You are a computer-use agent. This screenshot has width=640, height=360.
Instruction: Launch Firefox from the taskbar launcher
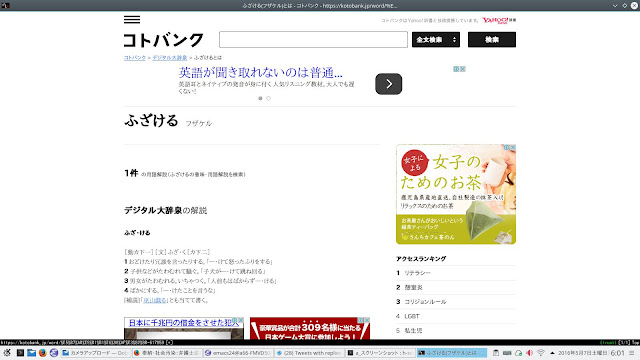click(42, 353)
